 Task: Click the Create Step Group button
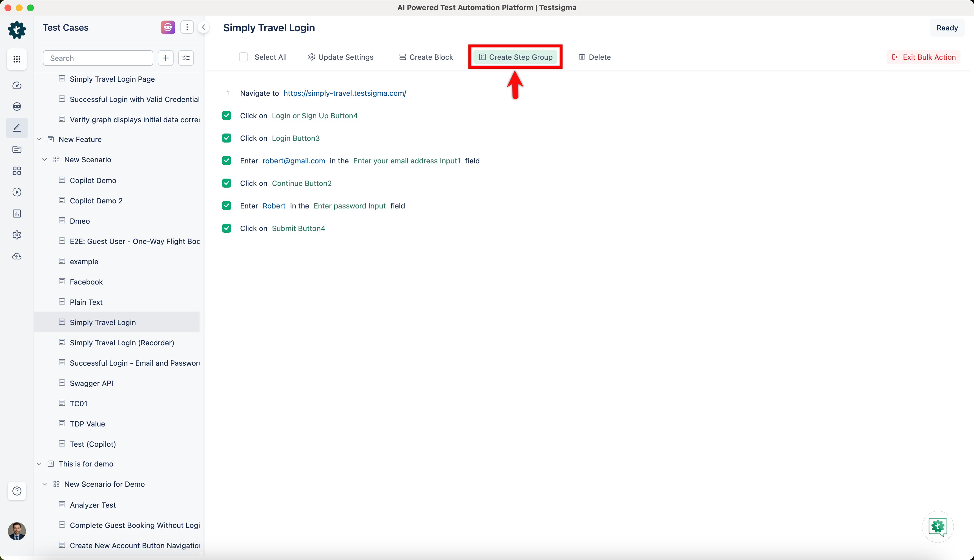[x=515, y=57]
